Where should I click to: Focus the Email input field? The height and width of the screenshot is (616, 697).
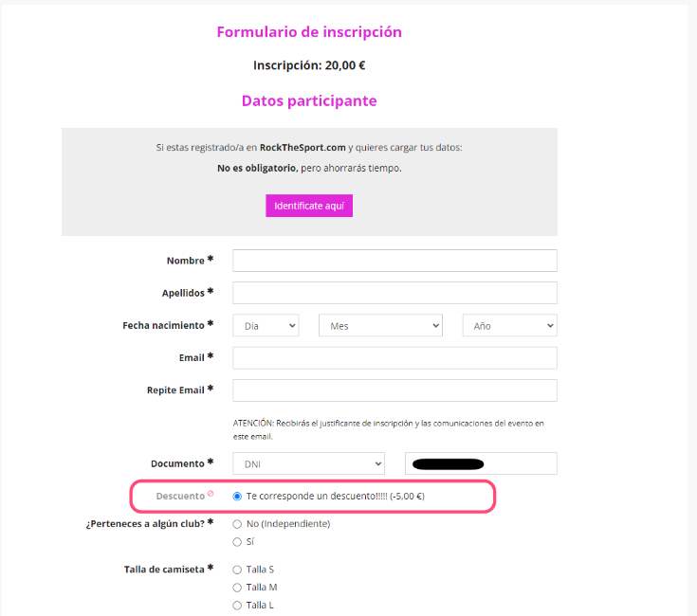coord(394,358)
